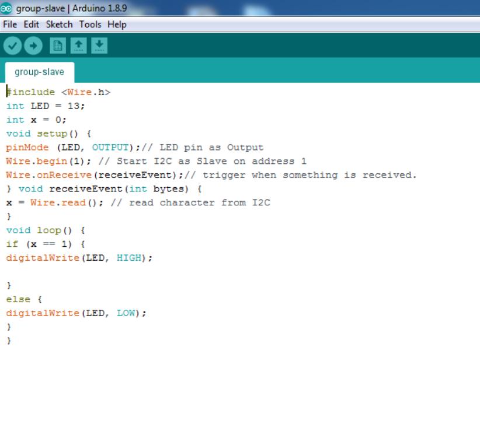Click on the Wire.begin(1) statement
The height and width of the screenshot is (448, 480).
pos(48,161)
